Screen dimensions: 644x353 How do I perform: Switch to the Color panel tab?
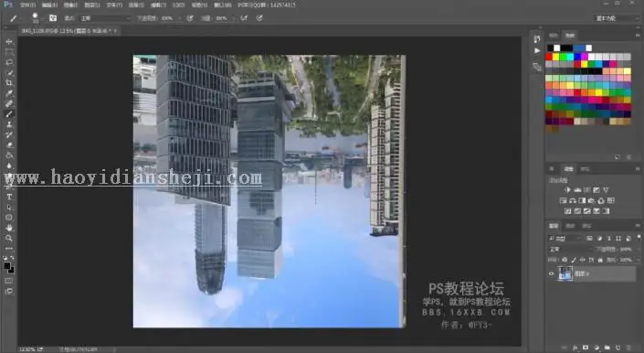pos(554,36)
